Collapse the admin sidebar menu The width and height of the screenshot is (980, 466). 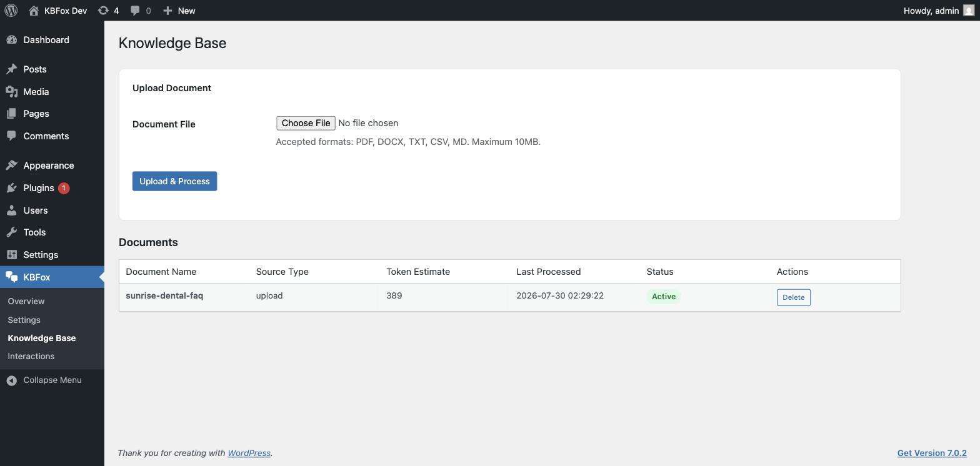(x=52, y=380)
